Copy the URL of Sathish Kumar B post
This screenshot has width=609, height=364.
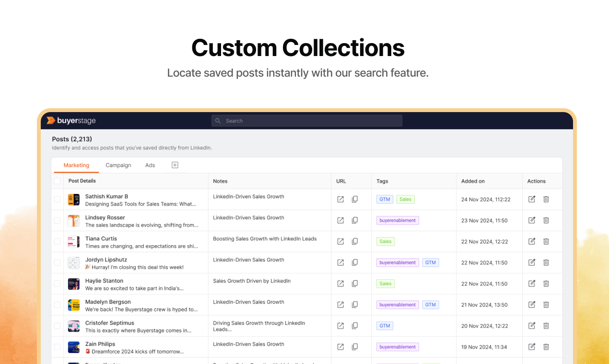[355, 199]
